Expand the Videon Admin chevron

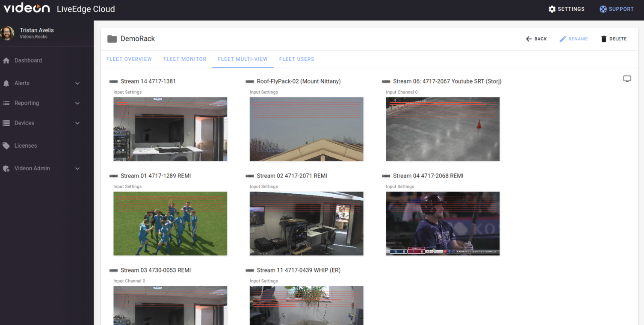click(x=77, y=169)
